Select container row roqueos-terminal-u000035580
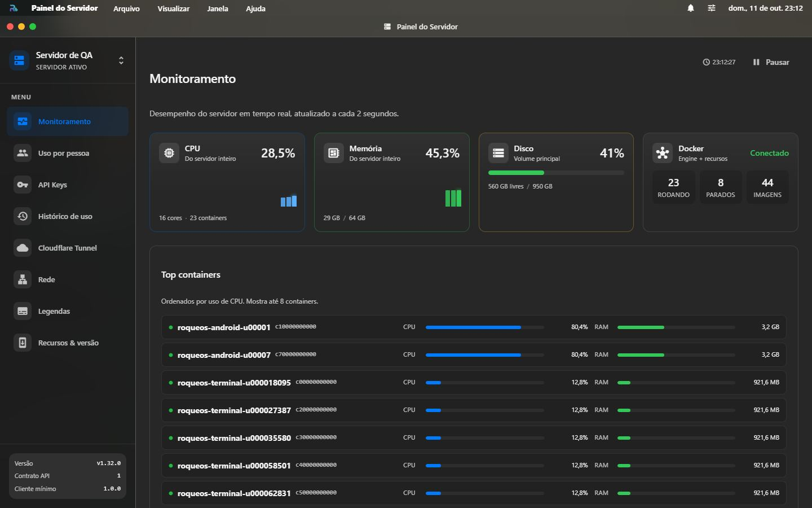Viewport: 812px width, 508px height. pyautogui.click(x=474, y=438)
